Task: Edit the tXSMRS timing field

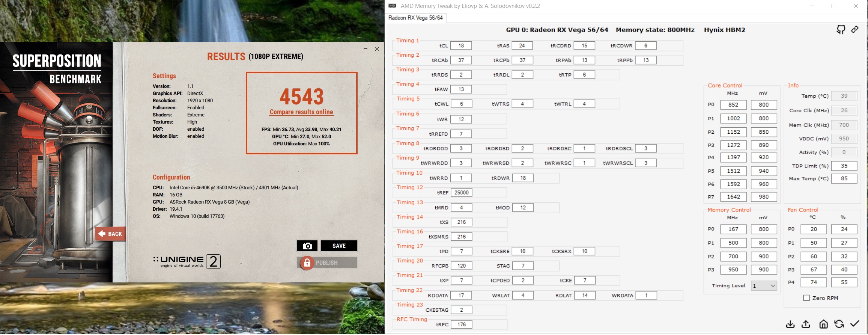Action: (461, 237)
